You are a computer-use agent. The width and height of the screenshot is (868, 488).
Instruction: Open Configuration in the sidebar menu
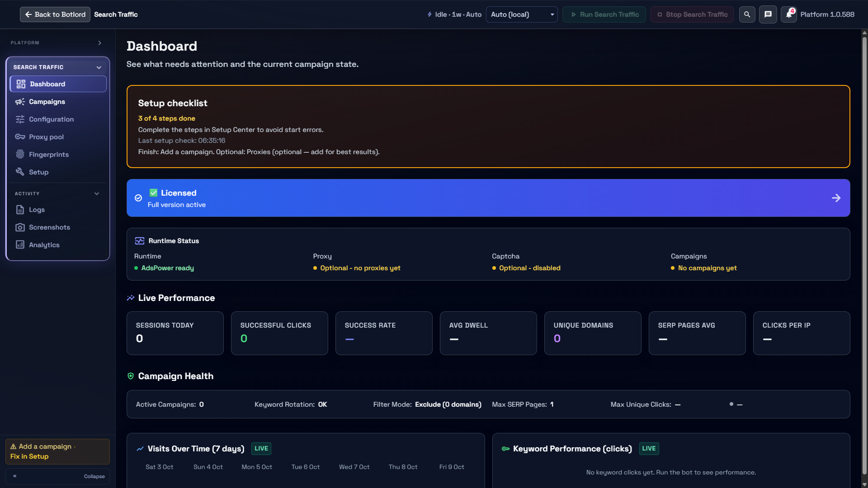coord(58,119)
